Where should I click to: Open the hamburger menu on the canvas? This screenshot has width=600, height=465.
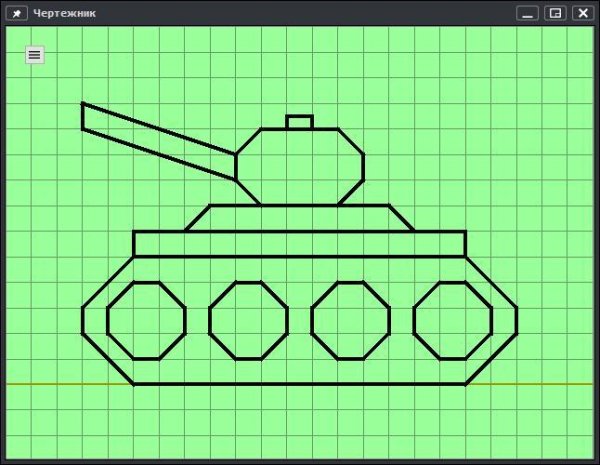[35, 55]
